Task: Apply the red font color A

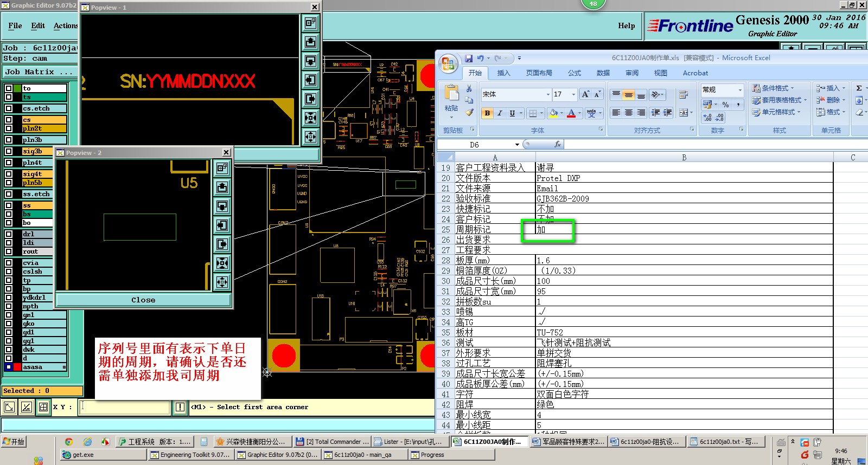Action: (571, 113)
